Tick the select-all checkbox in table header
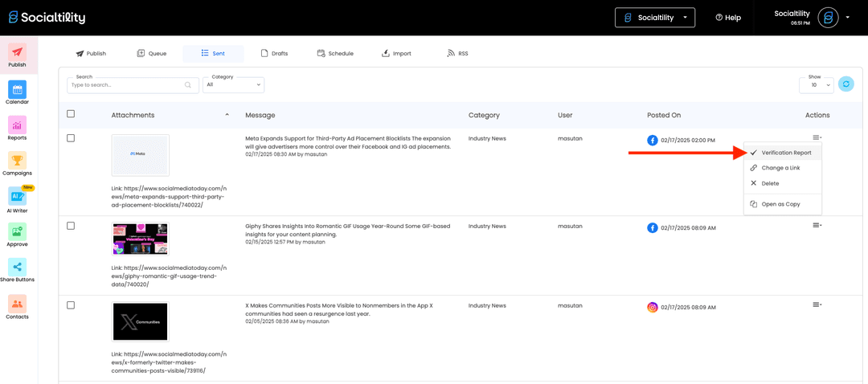The height and width of the screenshot is (384, 868). pyautogui.click(x=71, y=114)
